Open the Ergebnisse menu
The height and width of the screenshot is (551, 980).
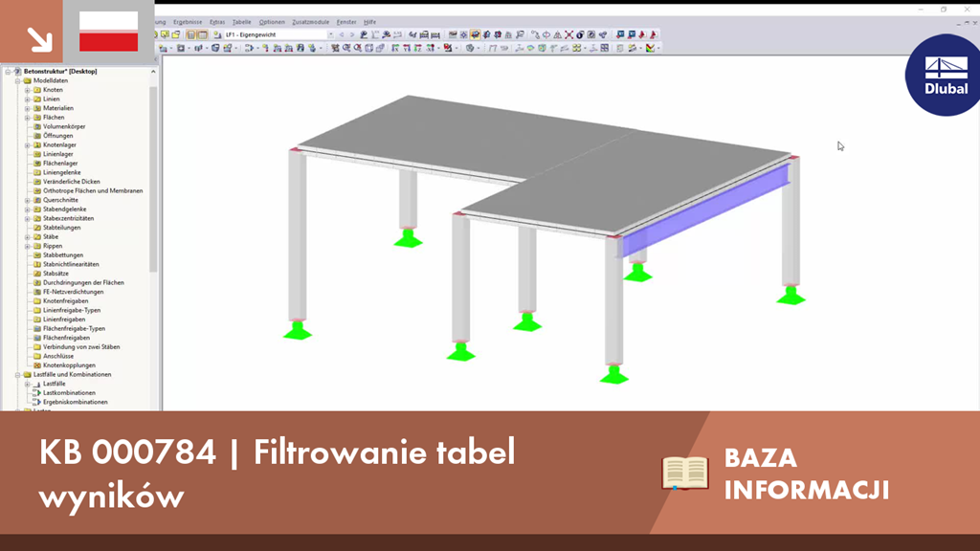(188, 22)
